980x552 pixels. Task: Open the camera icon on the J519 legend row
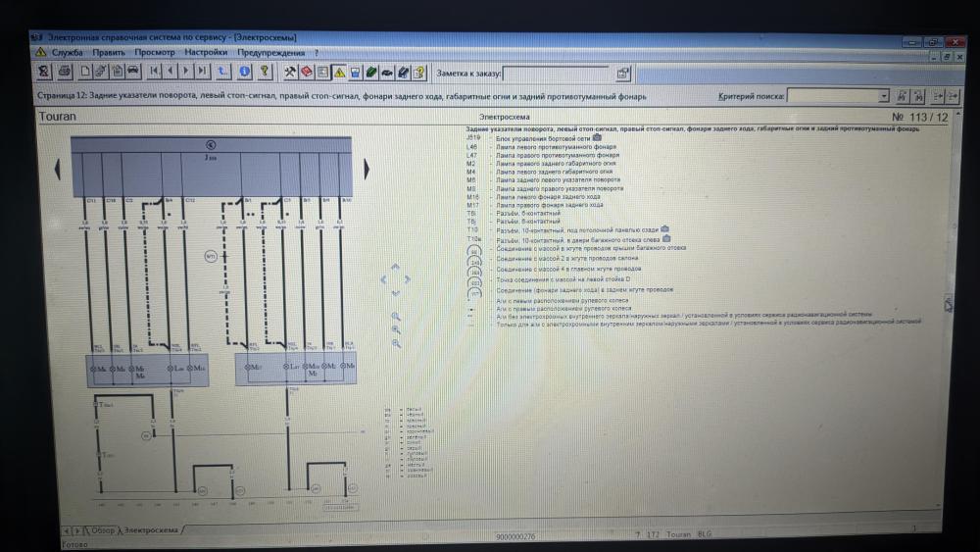pos(597,137)
